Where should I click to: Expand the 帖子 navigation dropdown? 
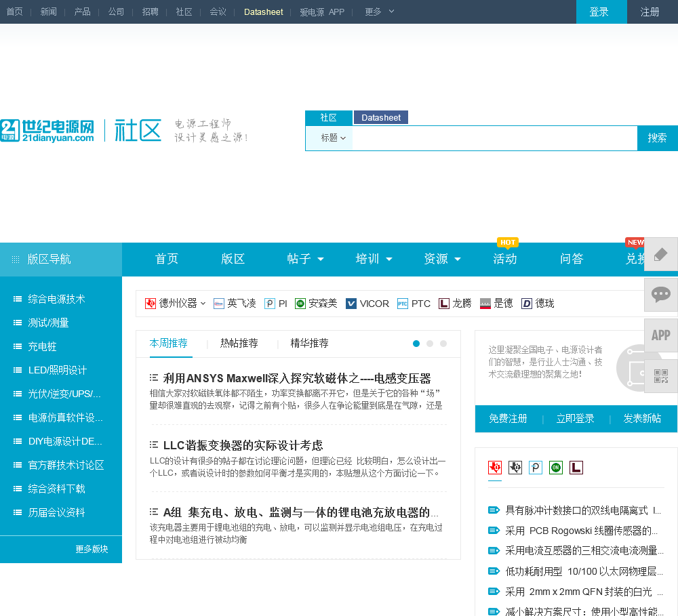(x=305, y=259)
